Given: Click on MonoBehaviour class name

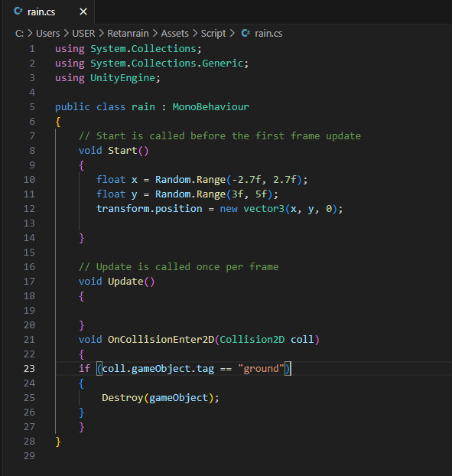Looking at the screenshot, I should (x=211, y=107).
